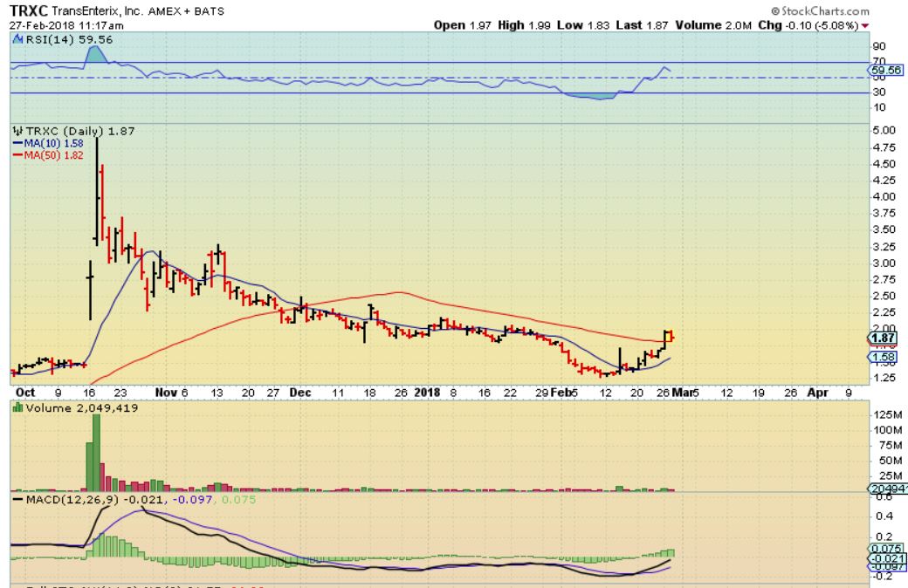Click the 1.58 moving average price tag

tap(884, 357)
